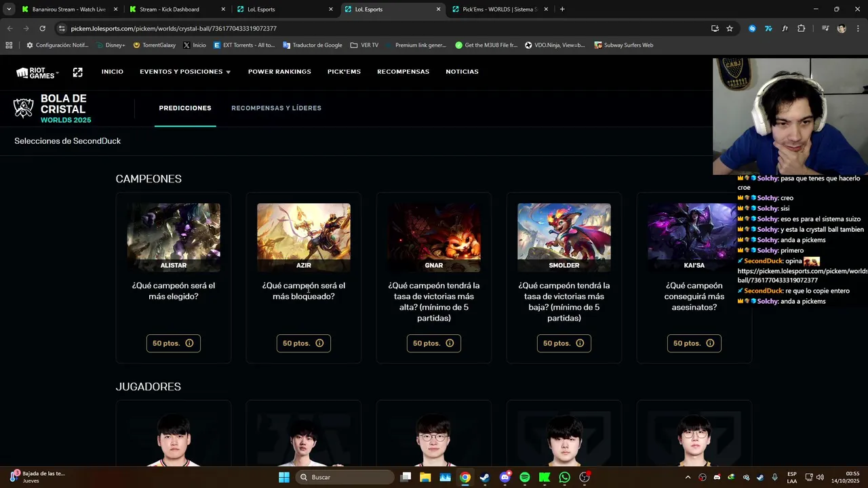This screenshot has width=868, height=488.
Task: Open the Recompensas navigation item
Action: coord(403,72)
